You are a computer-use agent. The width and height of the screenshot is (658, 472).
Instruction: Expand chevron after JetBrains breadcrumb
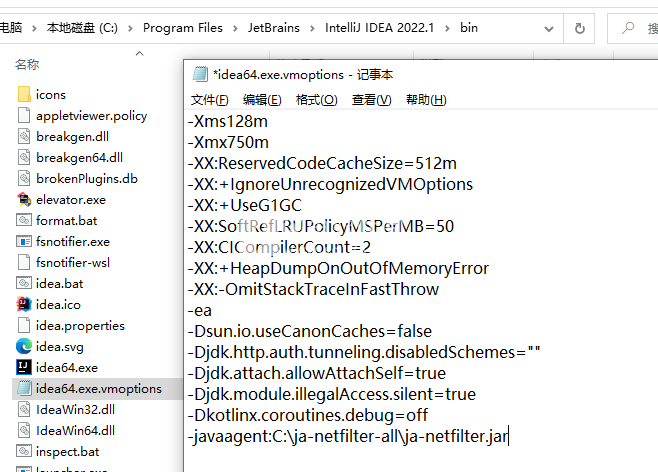(x=312, y=28)
